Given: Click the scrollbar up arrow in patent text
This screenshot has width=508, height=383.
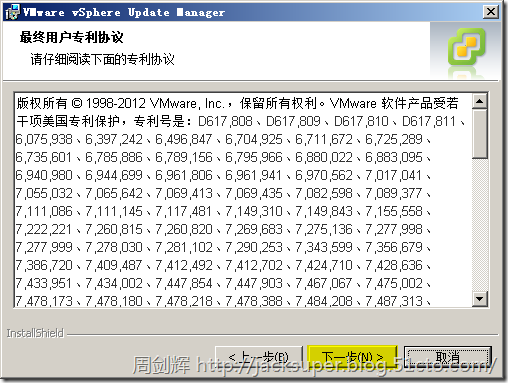Looking at the screenshot, I should tap(480, 101).
